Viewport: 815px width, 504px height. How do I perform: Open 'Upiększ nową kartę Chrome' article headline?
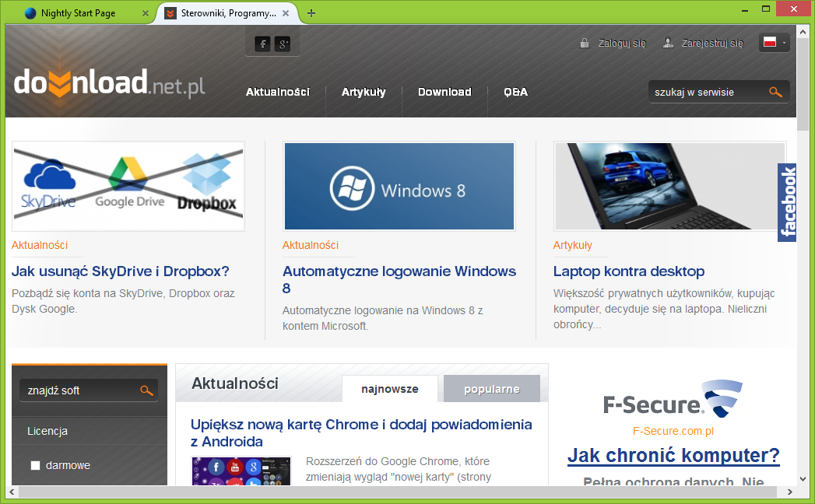361,432
